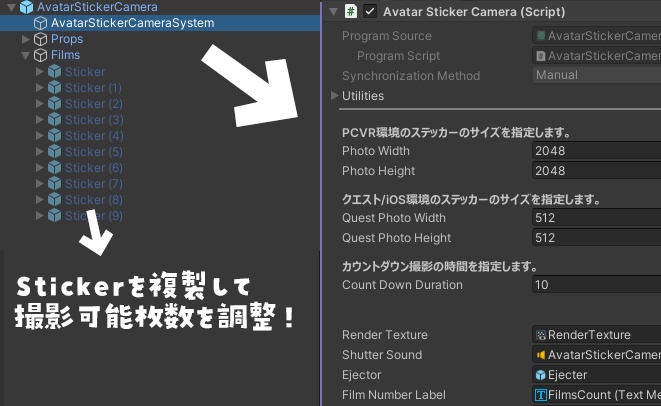Select the AvatarStickerCameraSystem row
Viewport: 661px width, 406px height.
click(x=160, y=23)
